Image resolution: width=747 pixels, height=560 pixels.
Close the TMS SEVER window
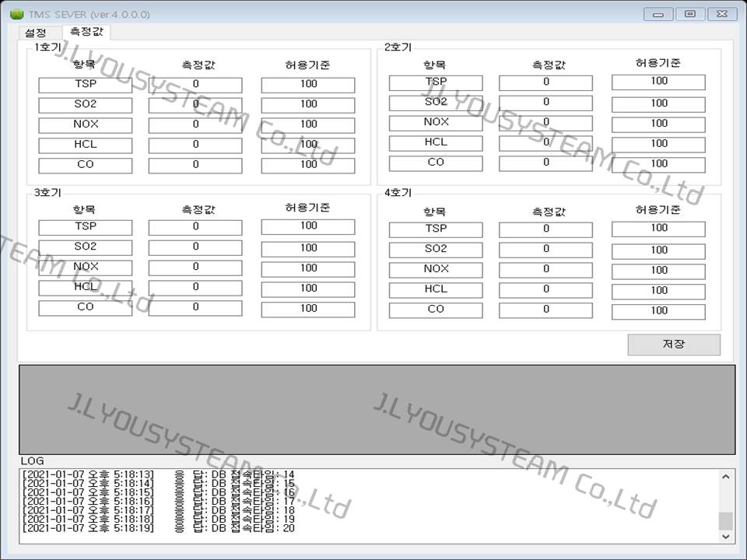722,14
